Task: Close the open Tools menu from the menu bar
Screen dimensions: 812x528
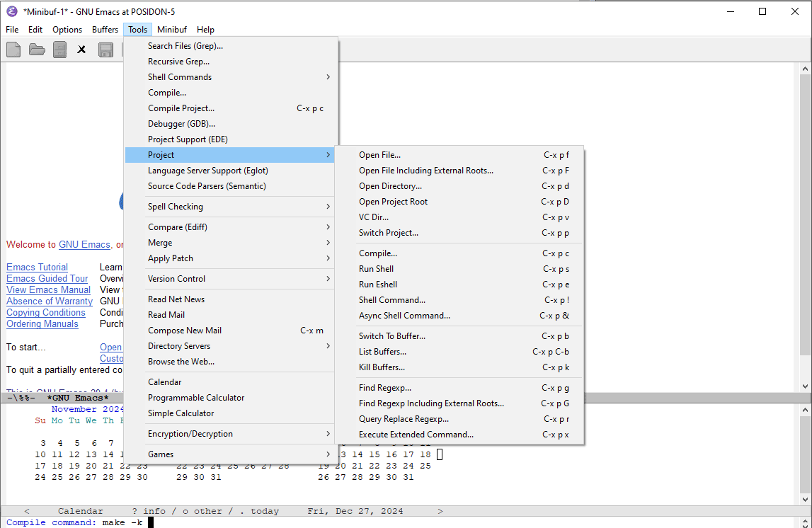Action: click(x=138, y=30)
